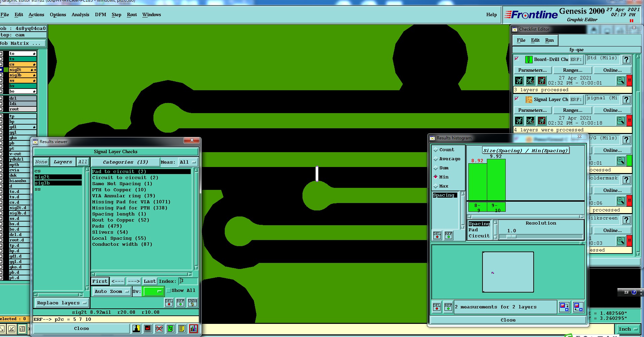This screenshot has height=337, width=644.
Task: Toggle the Board-Drill check checkbox
Action: 517,59
